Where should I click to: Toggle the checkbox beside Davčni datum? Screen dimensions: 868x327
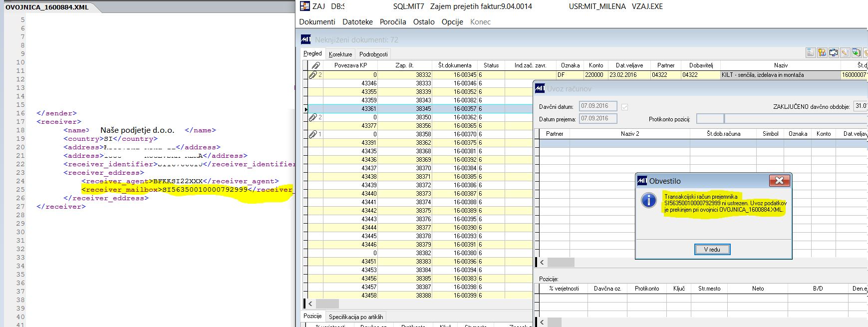[624, 107]
